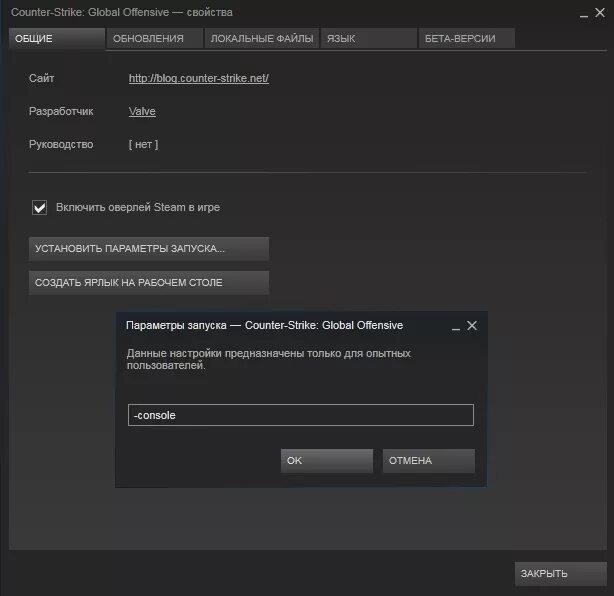Click УСТАНОВИТЬ ПАРАМЕТРЫ ЗАПУСКА button
The width and height of the screenshot is (614, 596).
[x=149, y=249]
